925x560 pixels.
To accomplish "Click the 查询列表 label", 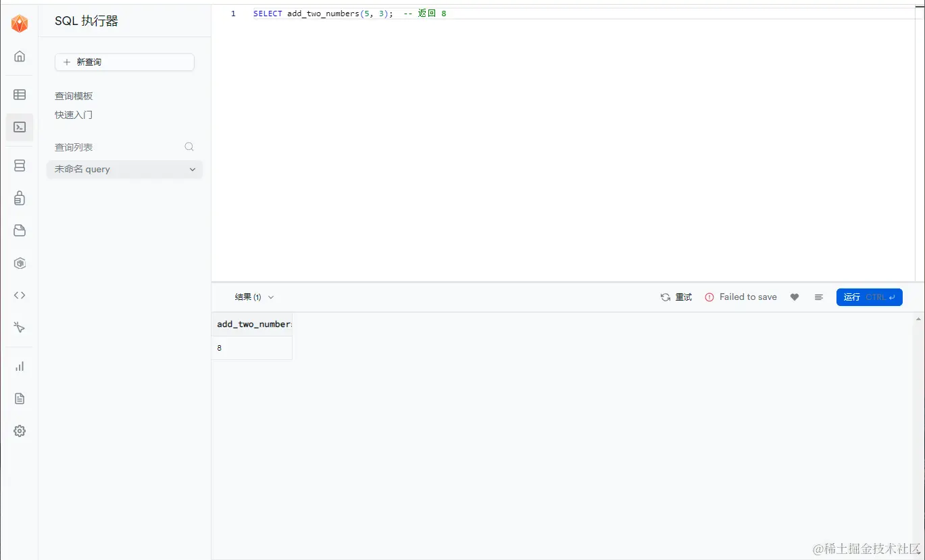I will 74,147.
